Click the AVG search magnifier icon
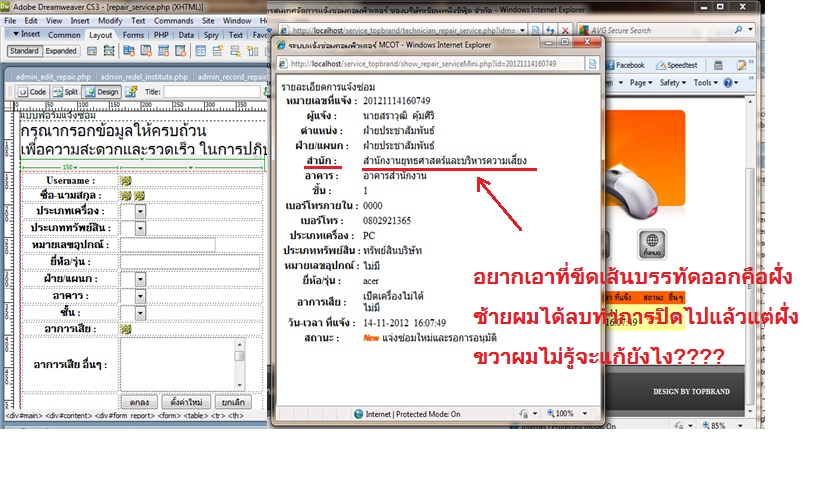 click(x=738, y=30)
